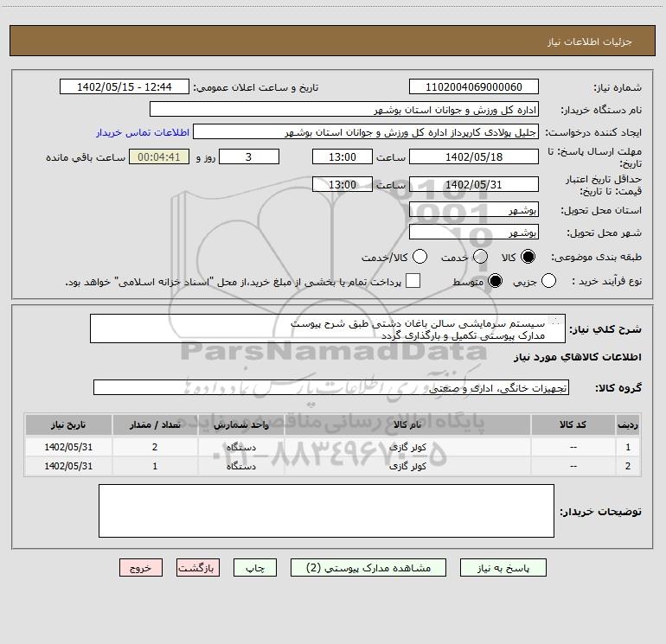Click the جزئیات اطلاعات نیاز page header

click(x=589, y=41)
